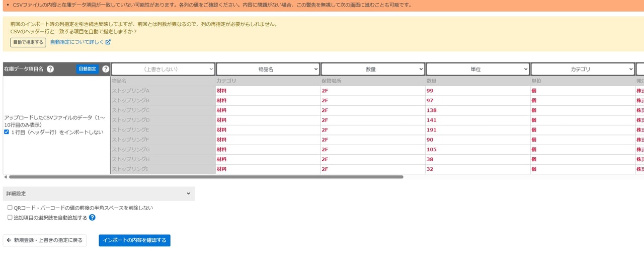Check 追加項目の選択肢を自動追加する option

coord(10,218)
